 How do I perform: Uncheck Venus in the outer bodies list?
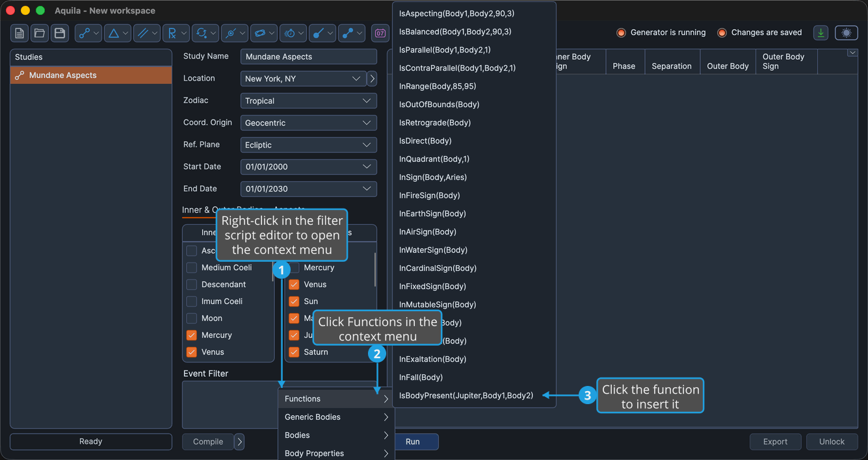[x=294, y=285]
